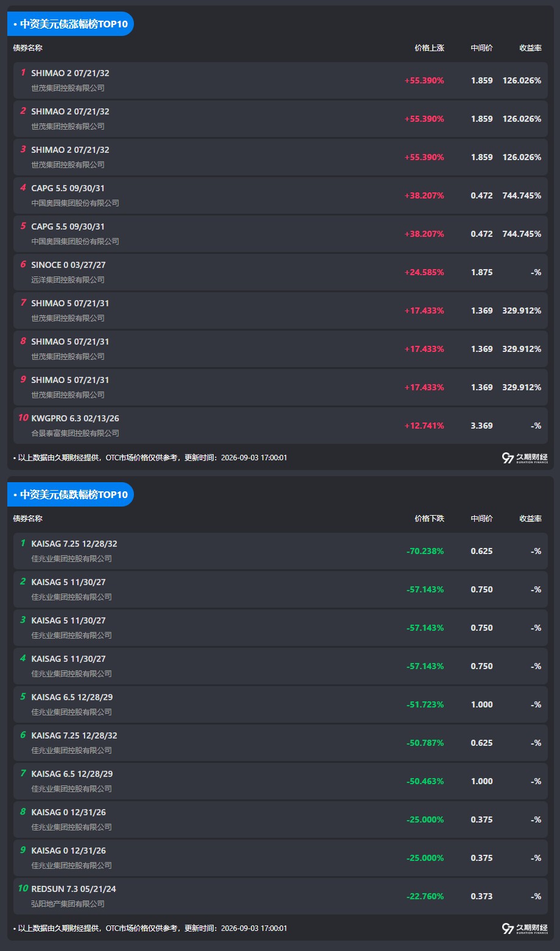Select the REDSUN 7.3 05/21/24 bond name

74,889
